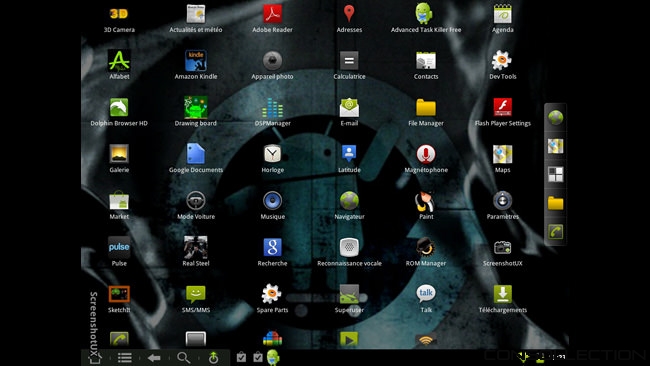Tap the search magnifier in bottom bar
650x366 pixels.
(x=184, y=357)
